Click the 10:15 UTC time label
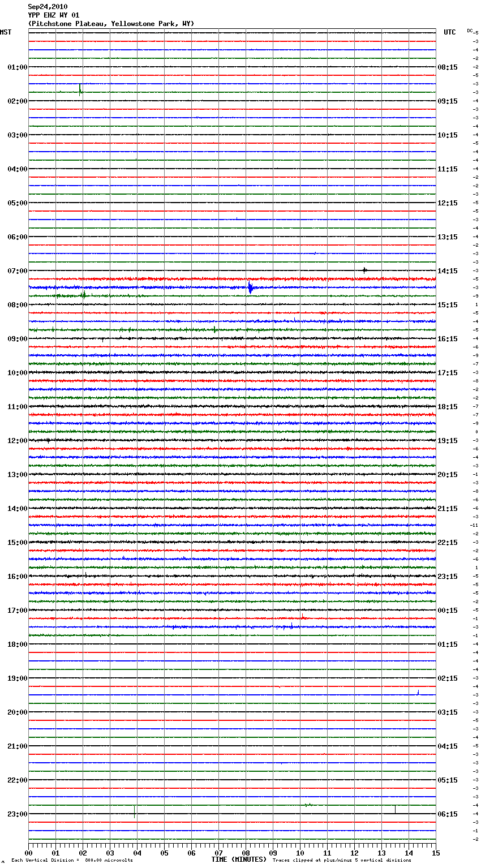This screenshot has width=481, height=868. tap(448, 135)
